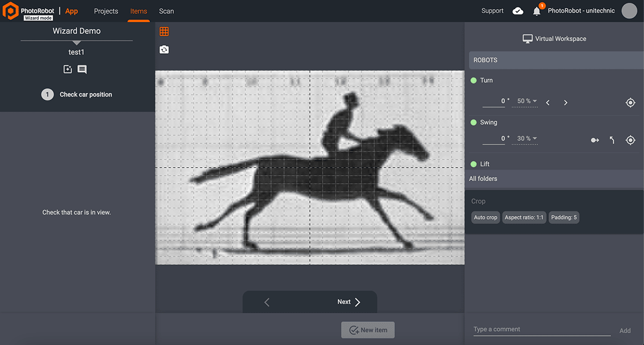Click the Turn robot calibrate target icon
The image size is (644, 345).
(x=631, y=103)
